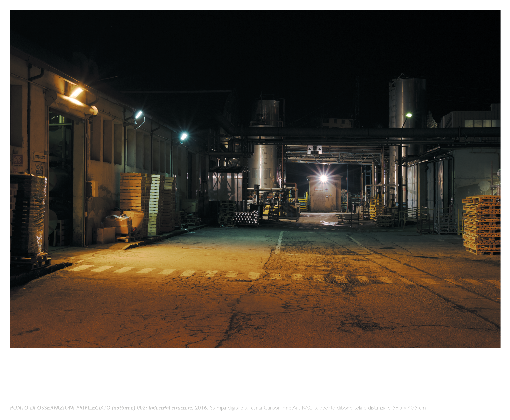Click the black-and-white arrow sign overhead
510x420 pixels.
tap(314, 150)
